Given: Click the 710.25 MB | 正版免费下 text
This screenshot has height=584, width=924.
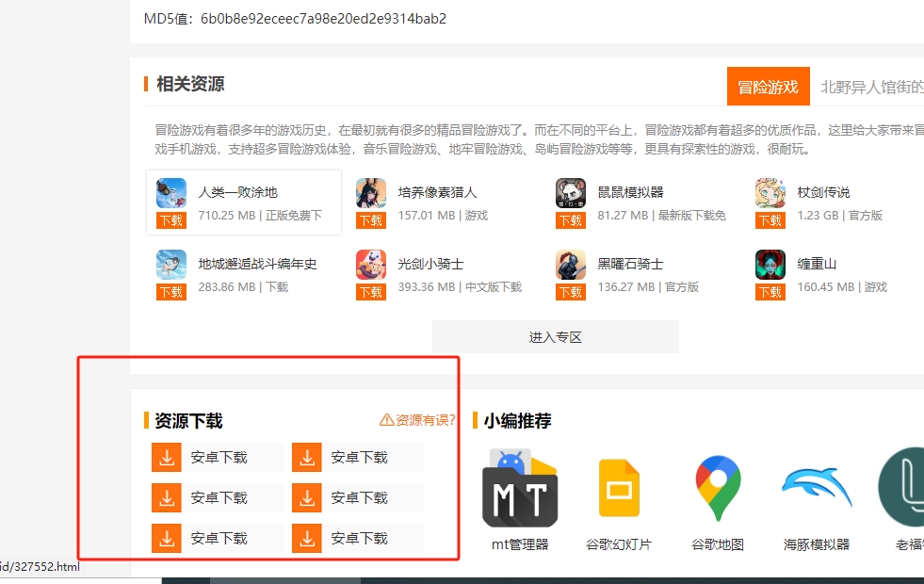Looking at the screenshot, I should tap(260, 215).
